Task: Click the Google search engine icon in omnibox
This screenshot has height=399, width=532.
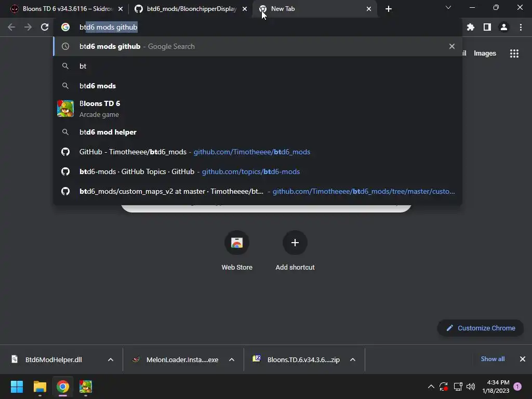Action: coord(65,27)
